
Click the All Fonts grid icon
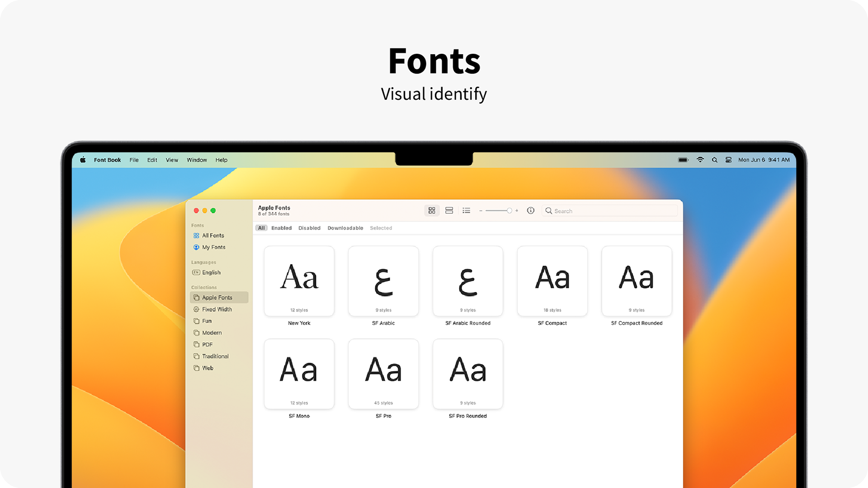[196, 235]
